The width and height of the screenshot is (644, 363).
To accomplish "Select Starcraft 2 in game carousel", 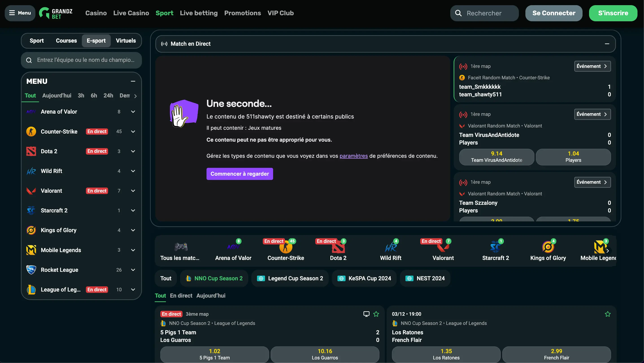I will 496,251.
